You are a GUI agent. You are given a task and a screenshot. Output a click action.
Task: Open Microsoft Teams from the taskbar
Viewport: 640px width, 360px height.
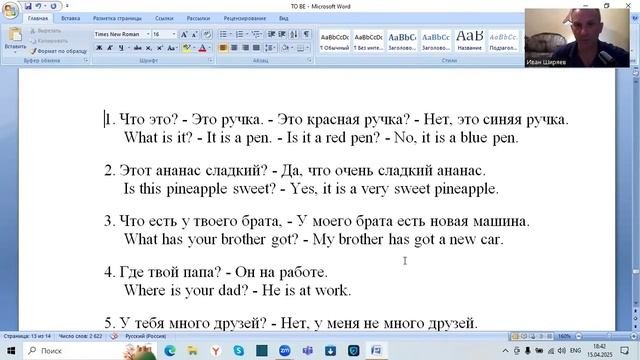tap(308, 351)
